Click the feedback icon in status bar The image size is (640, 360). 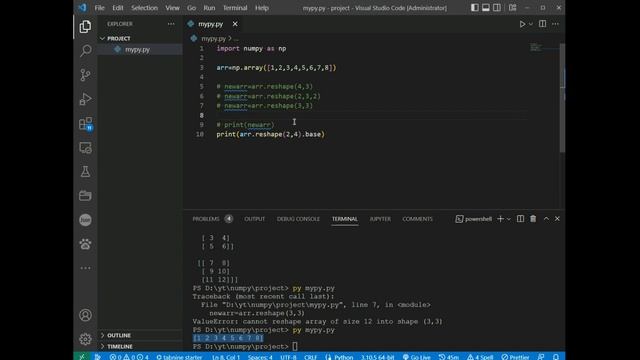pos(541,357)
